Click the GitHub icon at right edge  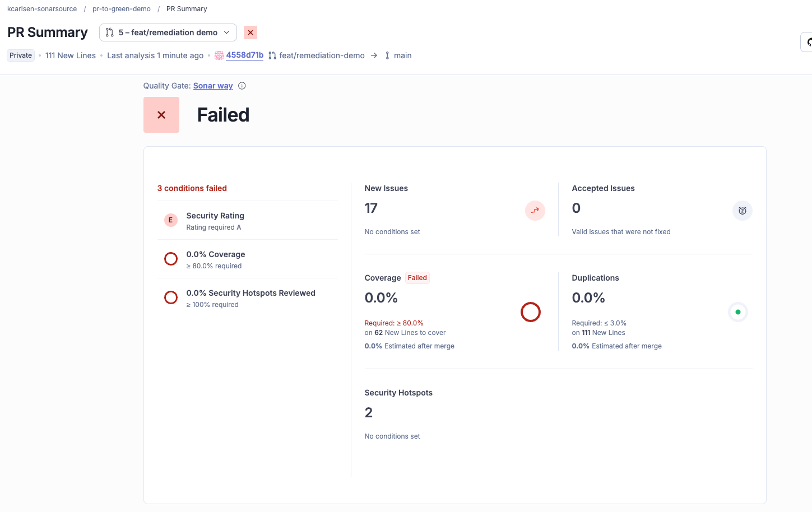click(x=808, y=42)
